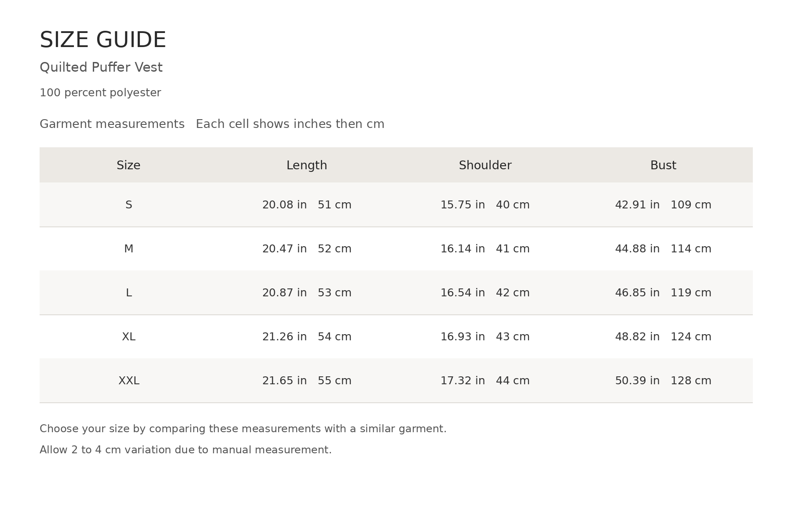The height and width of the screenshot is (532, 792).
Task: Click the 16.14 in shoulder cell
Action: (x=485, y=249)
